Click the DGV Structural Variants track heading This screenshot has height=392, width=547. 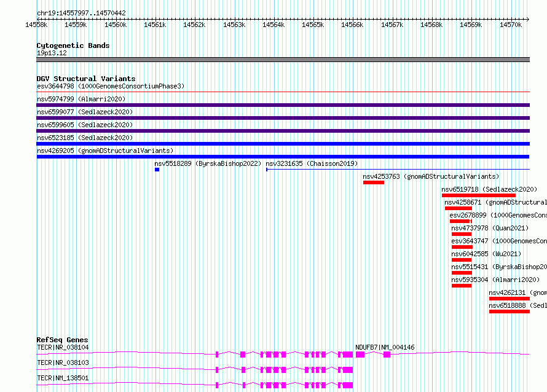(86, 79)
